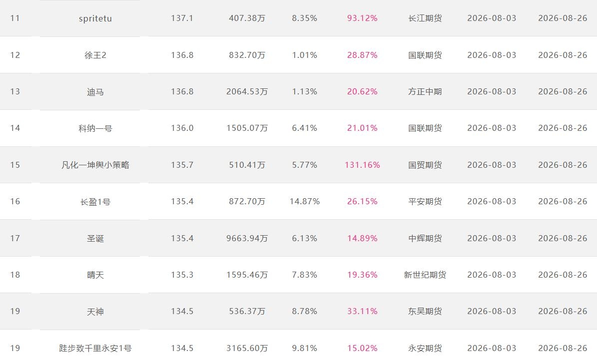Image resolution: width=597 pixels, height=364 pixels.
Task: Open 凡化一坤舆小策略 account details
Action: tap(95, 165)
